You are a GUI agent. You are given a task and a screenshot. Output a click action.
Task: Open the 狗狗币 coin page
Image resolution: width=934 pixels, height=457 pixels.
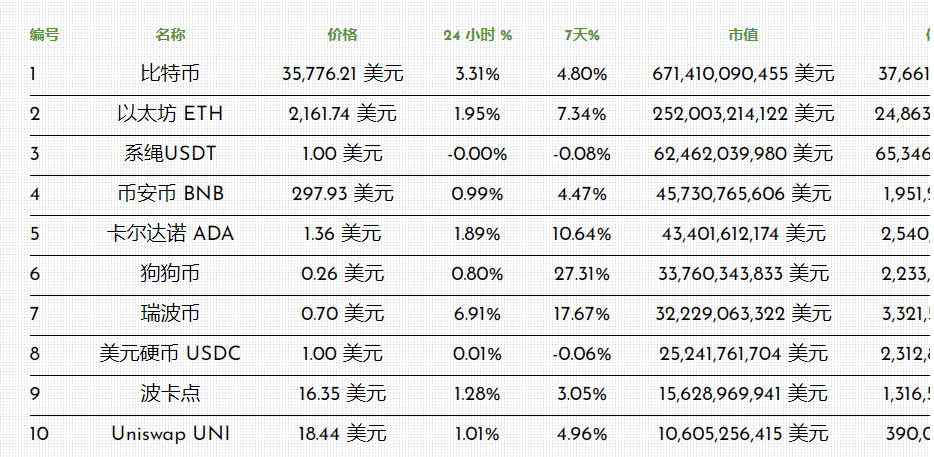[170, 274]
